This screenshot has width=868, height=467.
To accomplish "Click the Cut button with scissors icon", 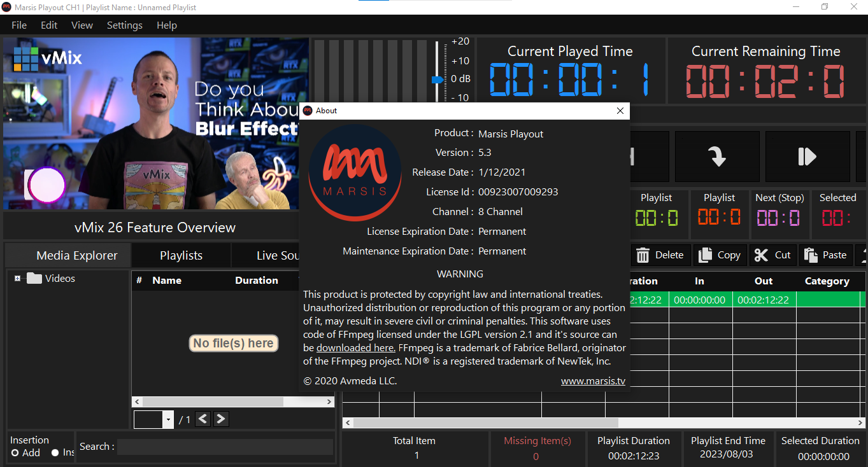I will point(772,255).
